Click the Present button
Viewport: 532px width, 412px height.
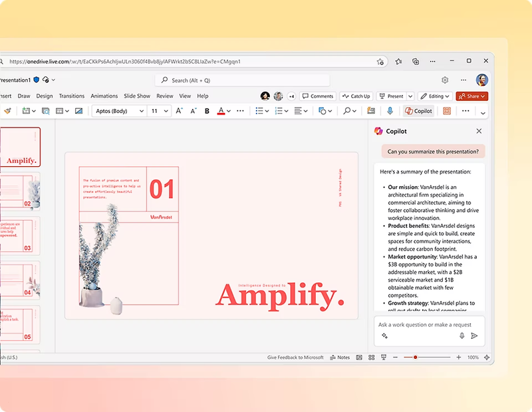click(x=391, y=96)
